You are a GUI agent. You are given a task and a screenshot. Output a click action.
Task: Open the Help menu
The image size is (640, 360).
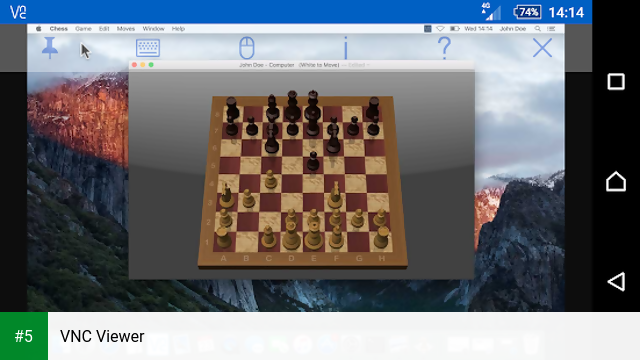tap(178, 29)
